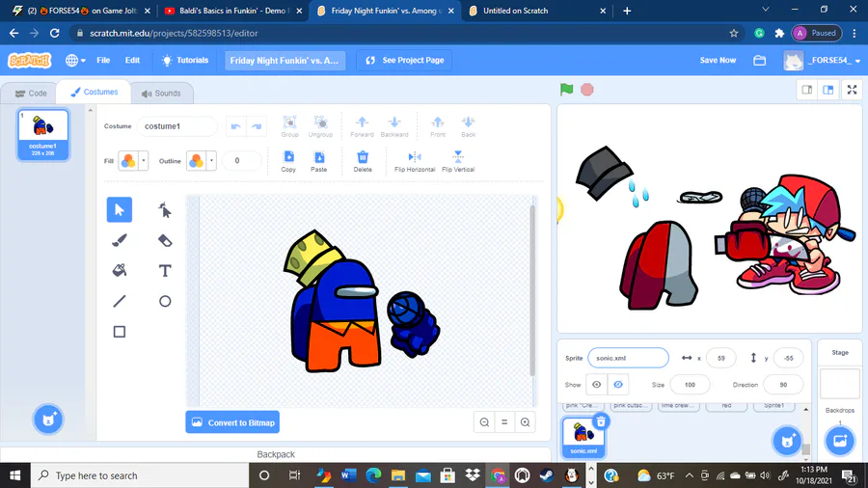This screenshot has height=488, width=868.
Task: Undo the last costume edit
Action: pyautogui.click(x=236, y=126)
